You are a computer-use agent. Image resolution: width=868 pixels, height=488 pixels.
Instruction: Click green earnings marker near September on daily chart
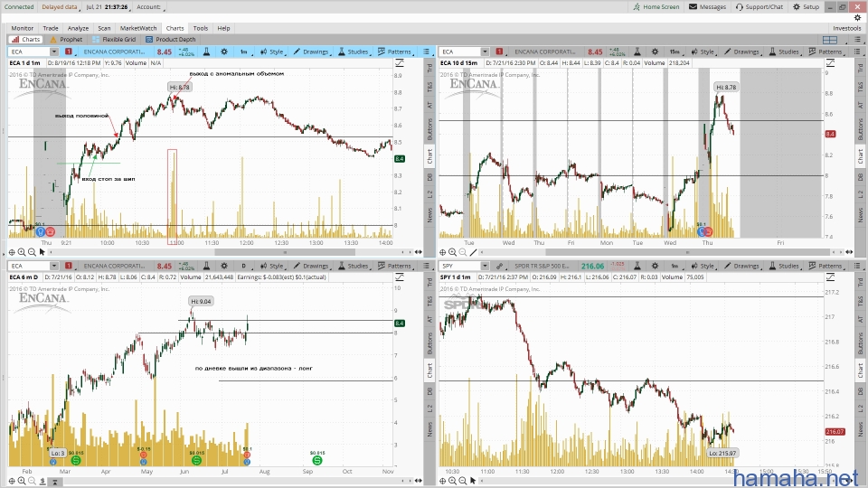tap(317, 460)
